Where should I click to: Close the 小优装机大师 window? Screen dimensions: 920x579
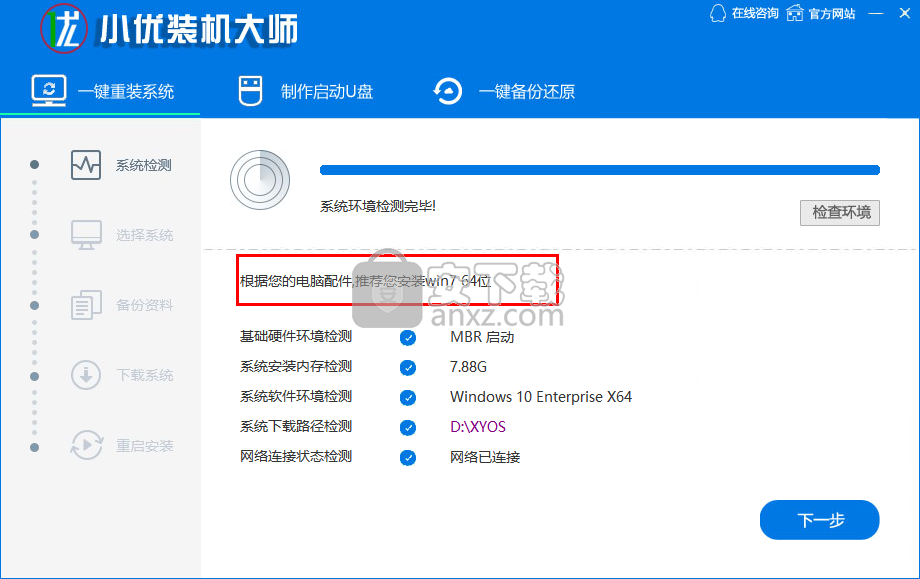(905, 13)
